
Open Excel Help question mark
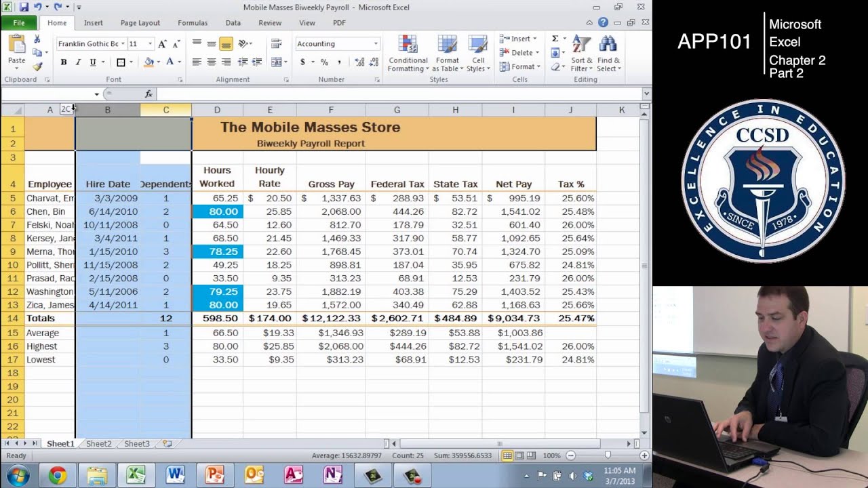pos(603,22)
